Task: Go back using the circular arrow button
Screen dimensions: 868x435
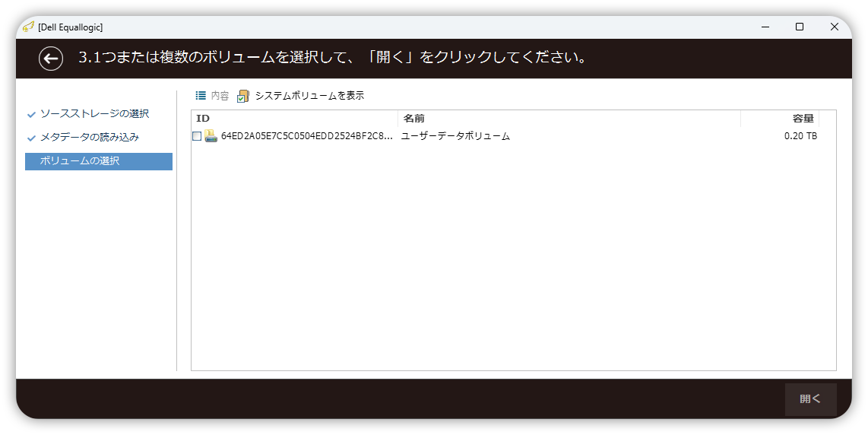Action: [51, 59]
